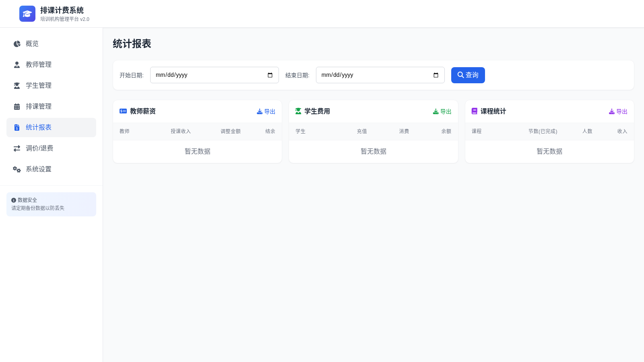Click the 结束日期: label
The image size is (644, 362).
[x=297, y=75]
